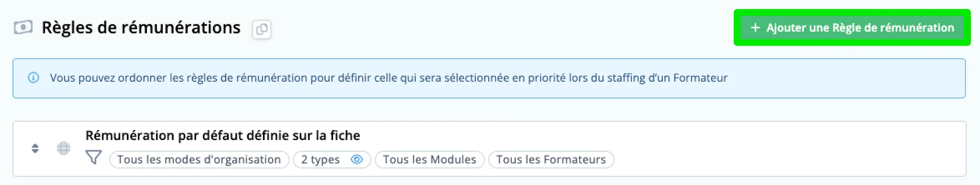Click the globe icon on the rule row
The width and height of the screenshot is (980, 185).
click(64, 148)
